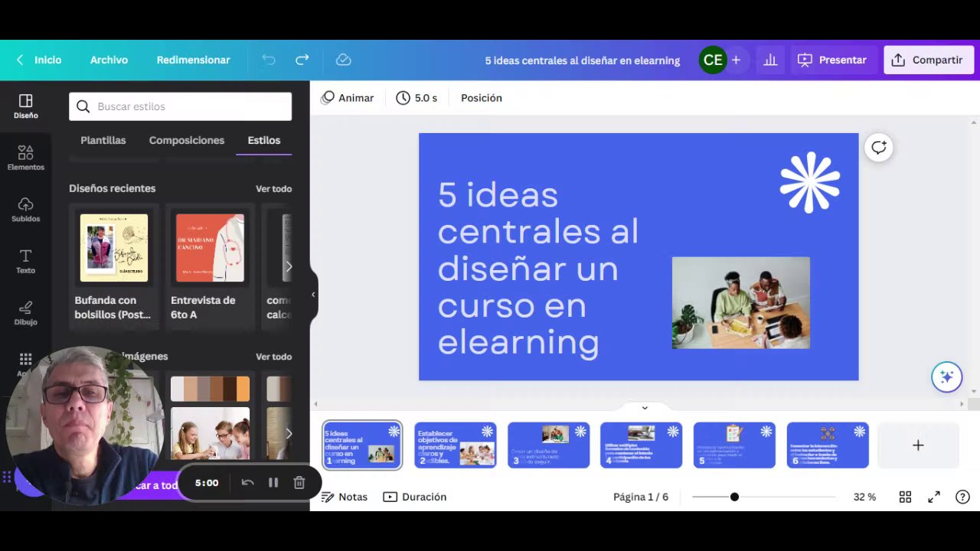Switch to the Plantillas tab
The image size is (980, 551).
coord(103,140)
